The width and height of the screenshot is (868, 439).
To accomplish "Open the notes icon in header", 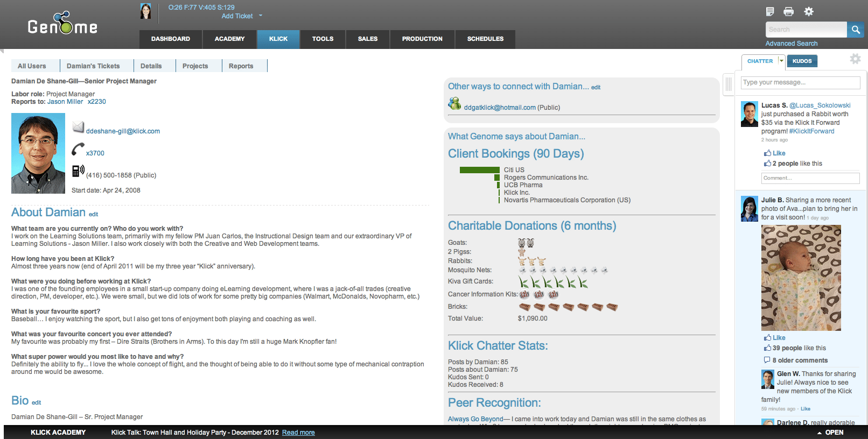I will pos(770,11).
